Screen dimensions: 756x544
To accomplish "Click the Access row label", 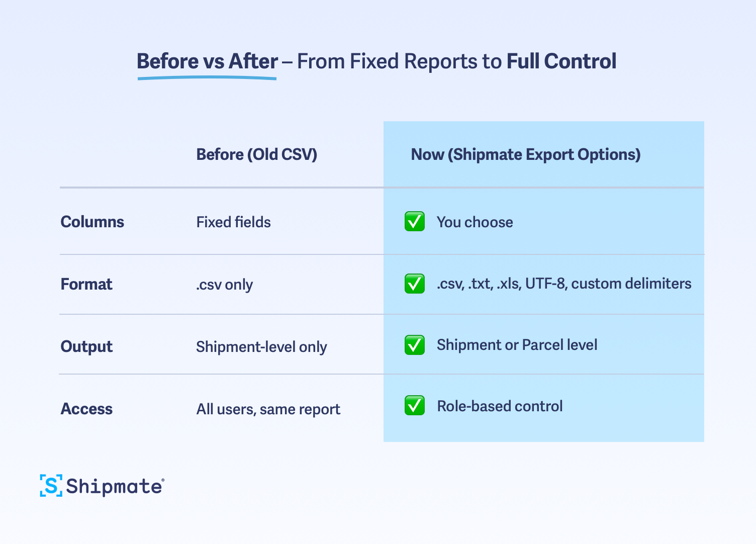I will click(x=86, y=409).
